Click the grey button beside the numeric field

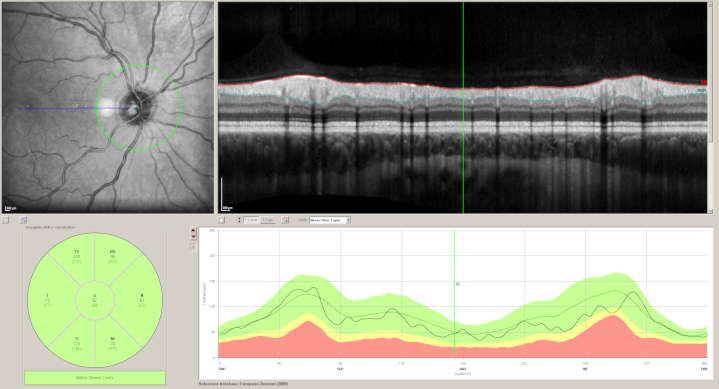pos(268,220)
